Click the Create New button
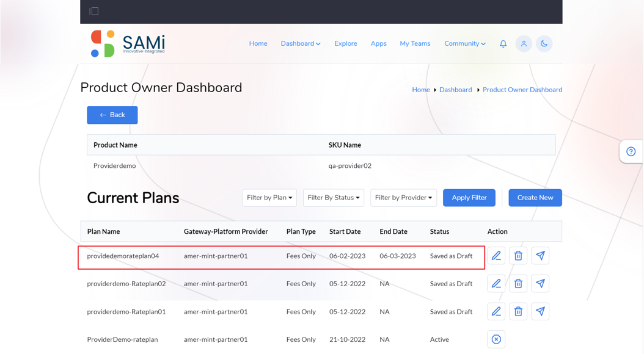 click(x=535, y=198)
